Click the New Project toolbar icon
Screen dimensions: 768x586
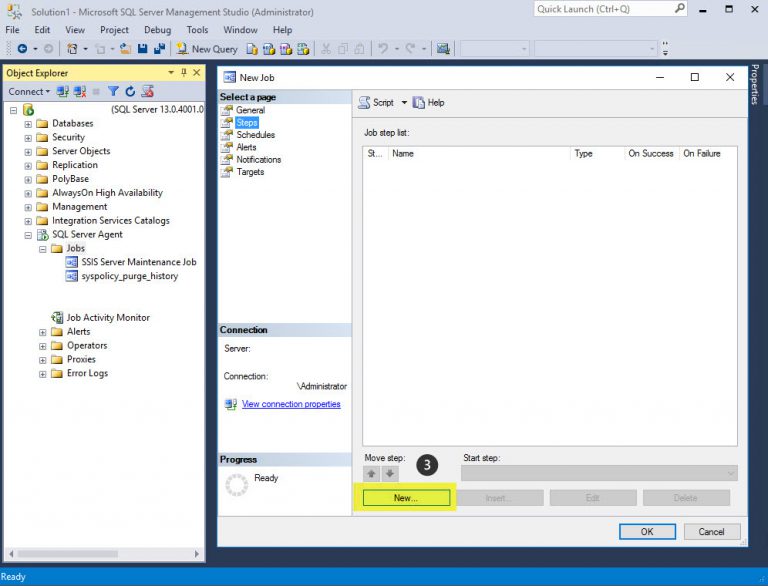click(72, 49)
